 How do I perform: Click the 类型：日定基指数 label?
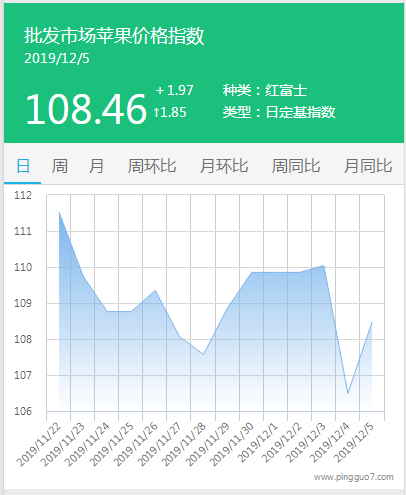coord(279,112)
